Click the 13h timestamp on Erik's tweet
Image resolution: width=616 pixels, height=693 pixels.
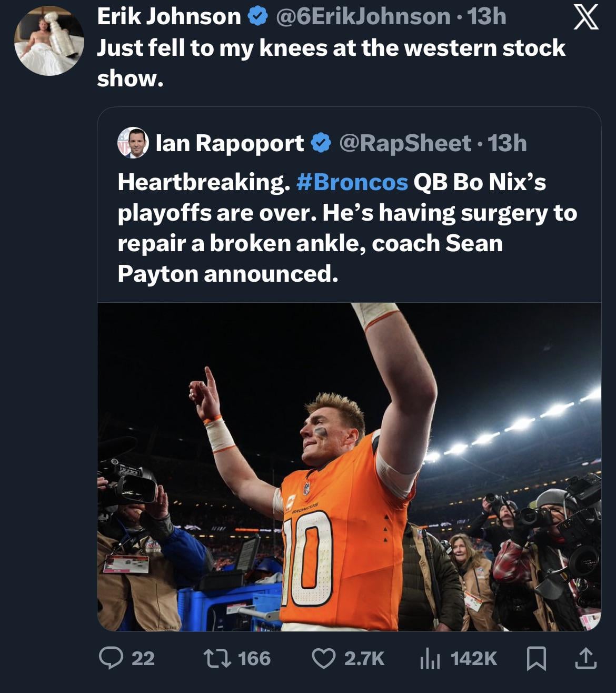[x=487, y=17]
